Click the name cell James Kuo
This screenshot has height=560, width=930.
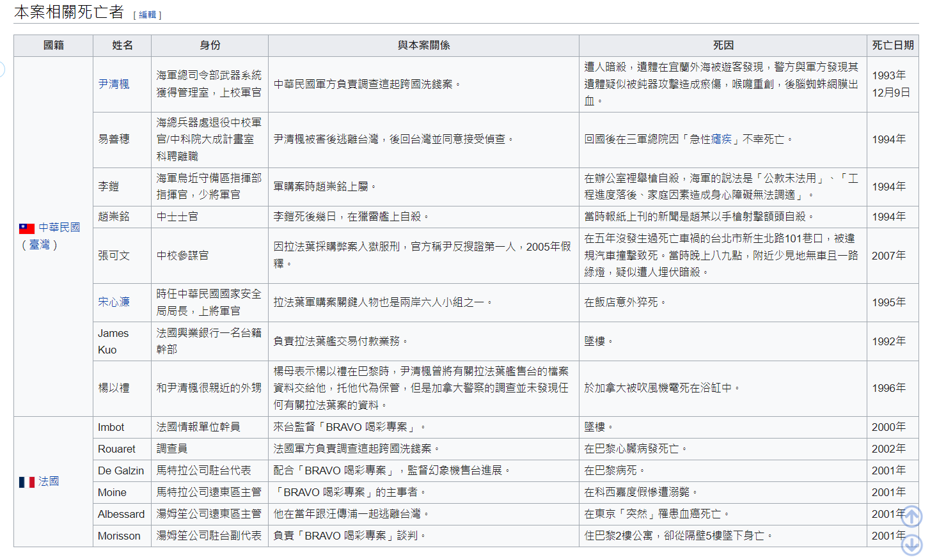coord(122,341)
